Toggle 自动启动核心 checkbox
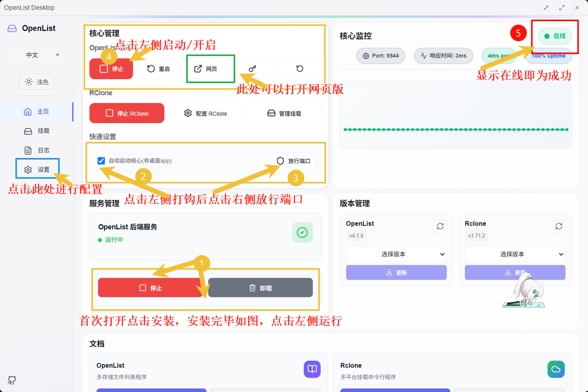The height and width of the screenshot is (392, 588). pyautogui.click(x=101, y=161)
